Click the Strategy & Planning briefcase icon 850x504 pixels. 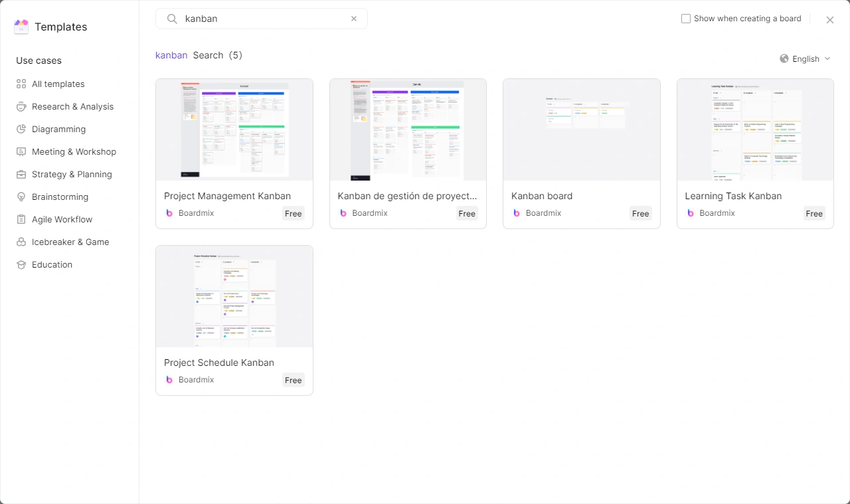[21, 175]
